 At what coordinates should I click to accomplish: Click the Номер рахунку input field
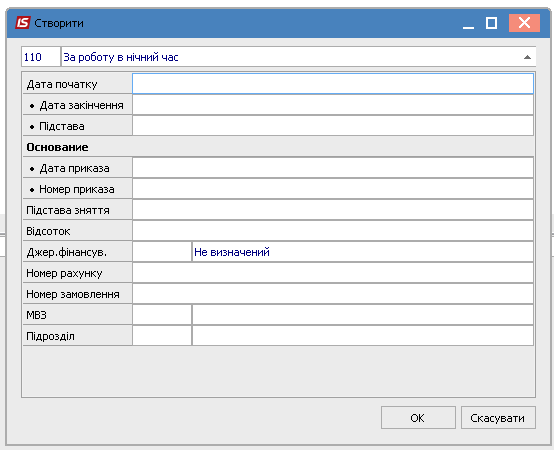coord(333,273)
